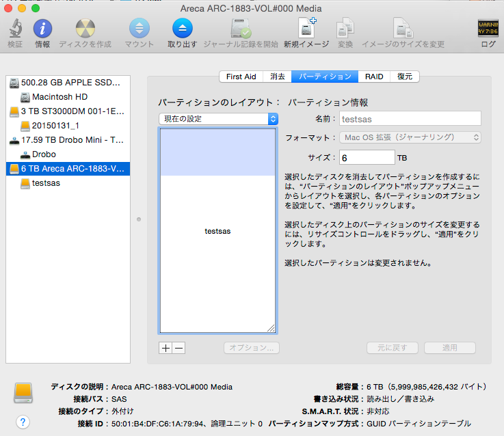
Task: Add a partition with the plus button
Action: pyautogui.click(x=165, y=348)
